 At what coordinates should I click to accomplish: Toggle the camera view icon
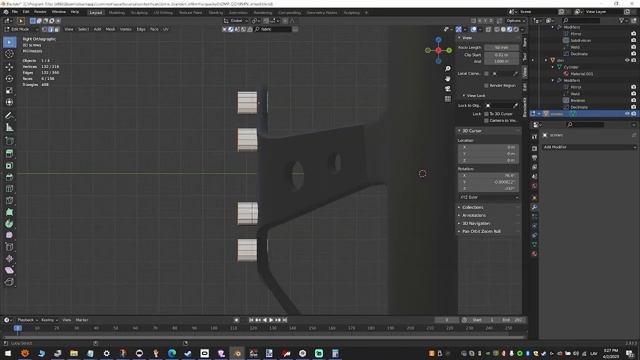click(448, 89)
